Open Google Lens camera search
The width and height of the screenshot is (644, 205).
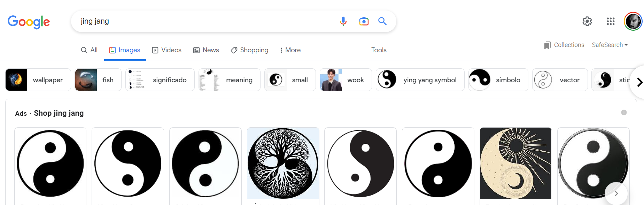(x=364, y=21)
